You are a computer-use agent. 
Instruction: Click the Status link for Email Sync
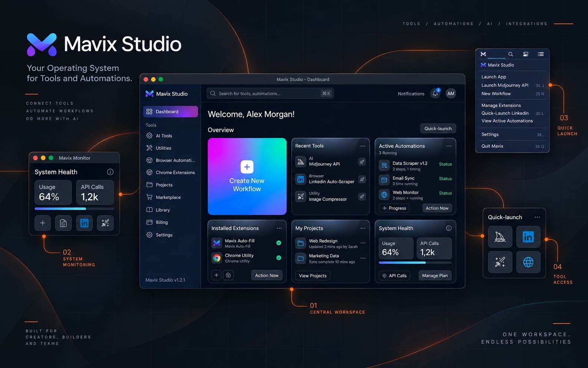445,179
